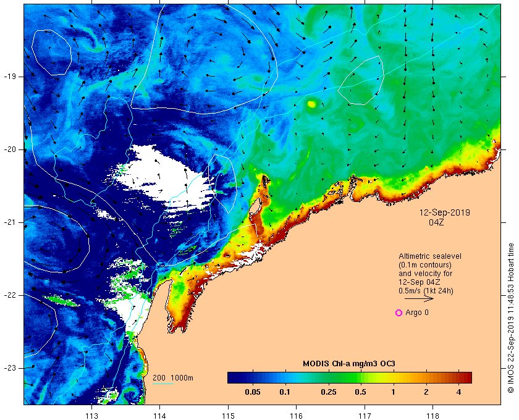Click the '118' longitude axis label
This screenshot has width=519, height=420.
tap(433, 416)
